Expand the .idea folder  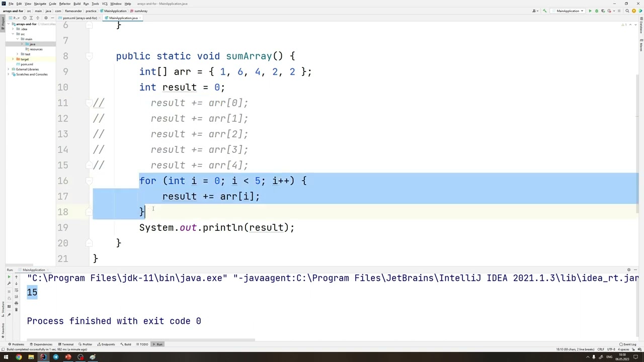pos(13,29)
